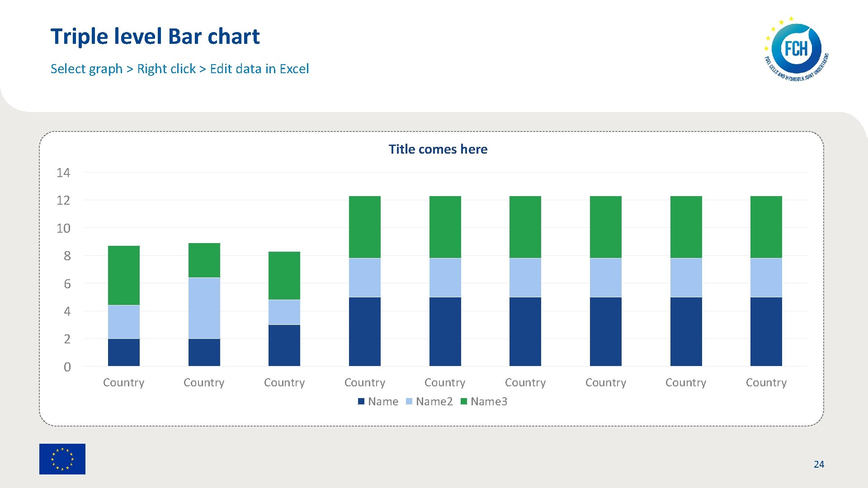
Task: Click the first Country axis label
Action: [x=123, y=382]
